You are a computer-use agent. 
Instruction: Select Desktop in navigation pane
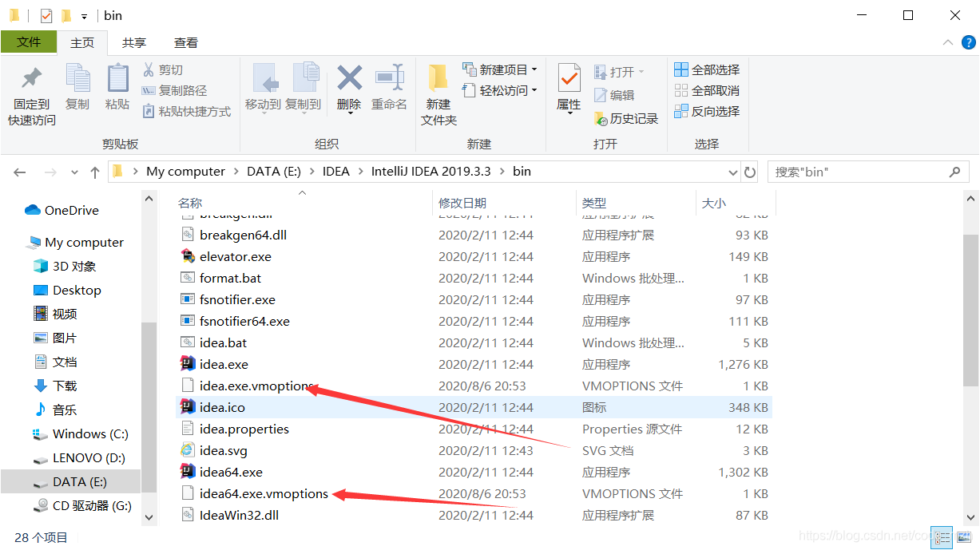tap(67, 291)
